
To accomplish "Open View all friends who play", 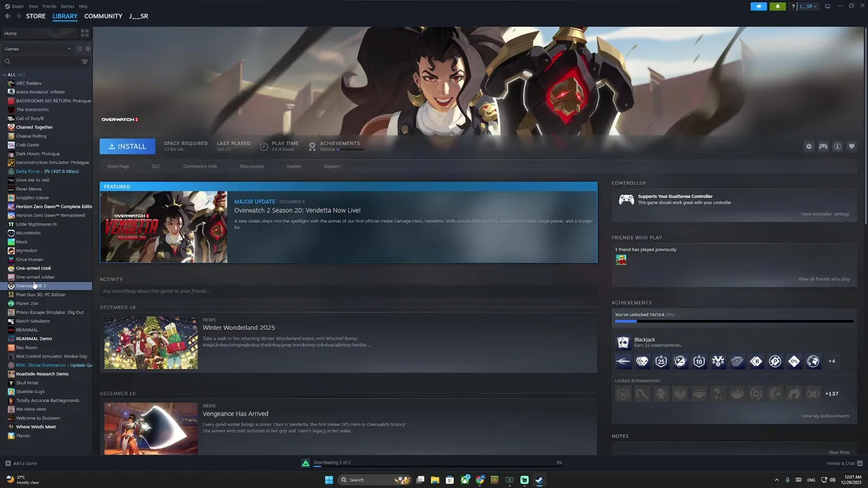I will [x=824, y=279].
